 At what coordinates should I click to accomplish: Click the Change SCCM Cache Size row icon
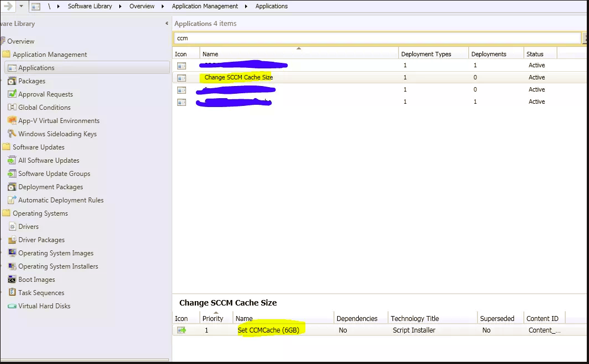(x=182, y=78)
